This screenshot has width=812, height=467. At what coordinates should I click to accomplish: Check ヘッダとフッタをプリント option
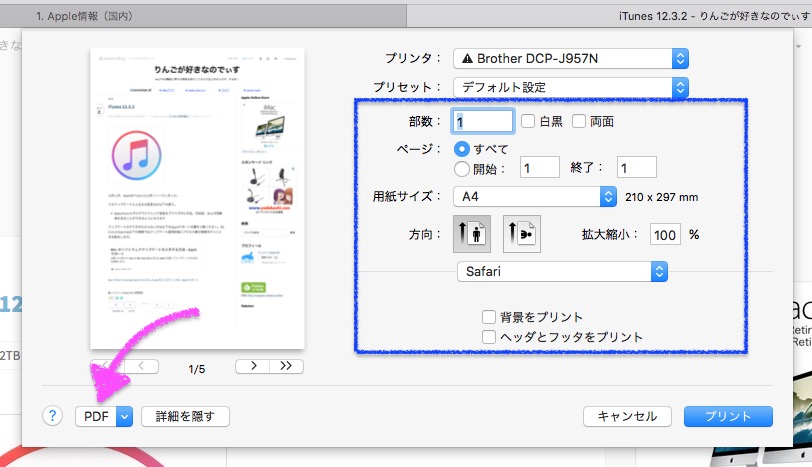point(489,337)
